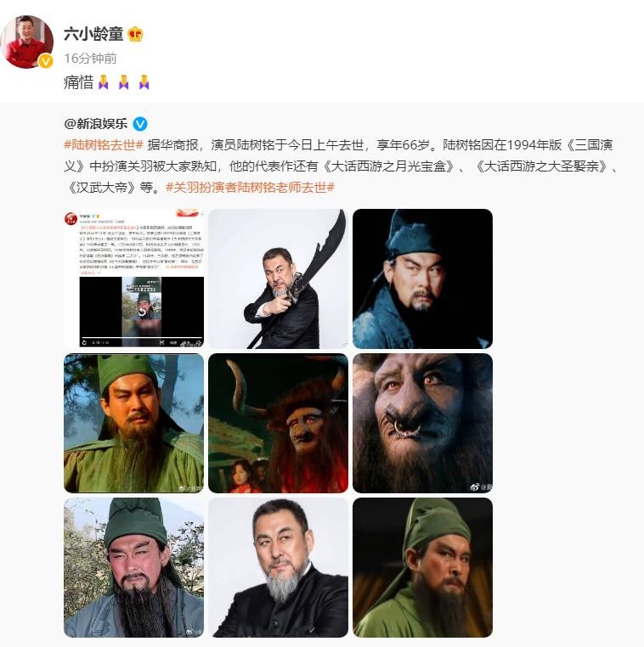This screenshot has height=647, width=644.
Task: Click the crown membership icon beside 六小龄童
Action: click(135, 34)
